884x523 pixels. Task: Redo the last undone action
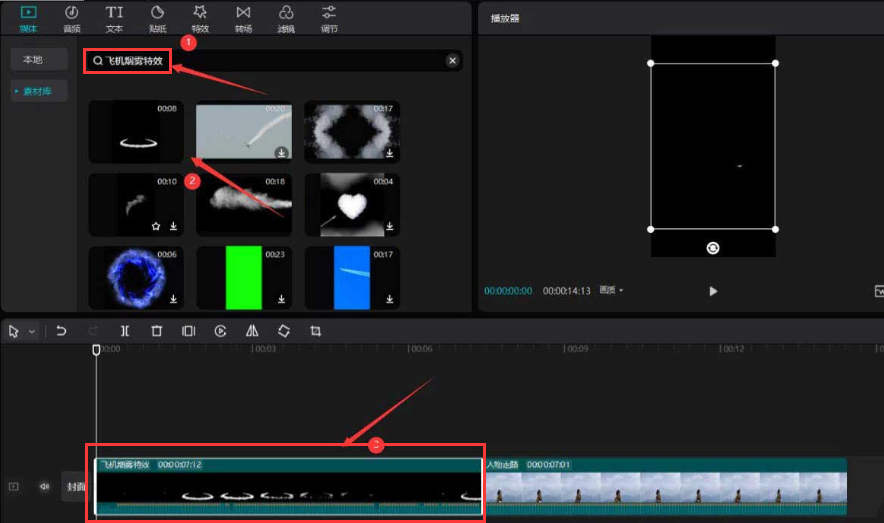pyautogui.click(x=93, y=331)
